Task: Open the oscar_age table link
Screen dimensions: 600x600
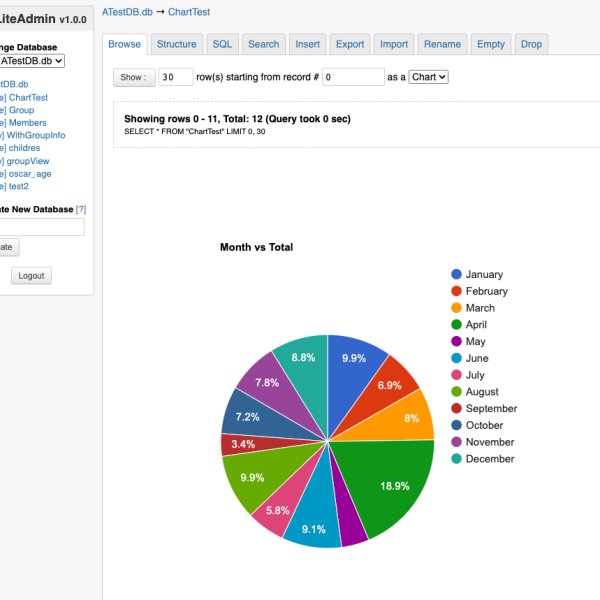Action: point(30,173)
